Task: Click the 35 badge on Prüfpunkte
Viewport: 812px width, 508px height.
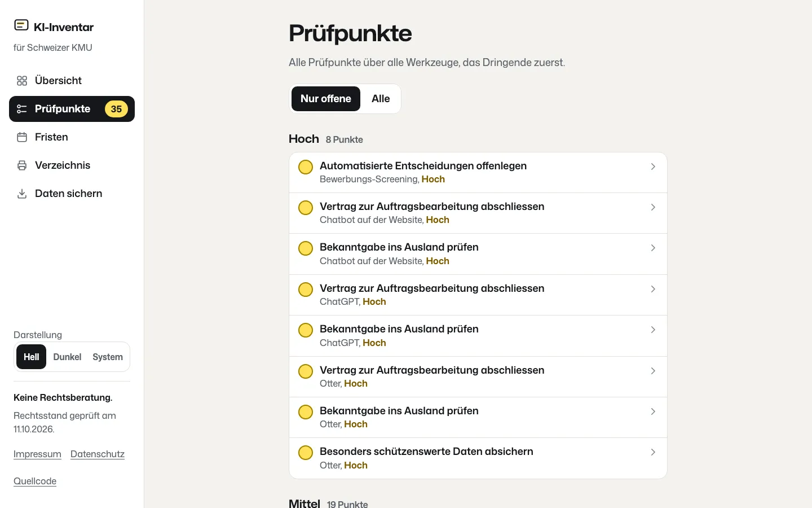Action: pos(116,109)
